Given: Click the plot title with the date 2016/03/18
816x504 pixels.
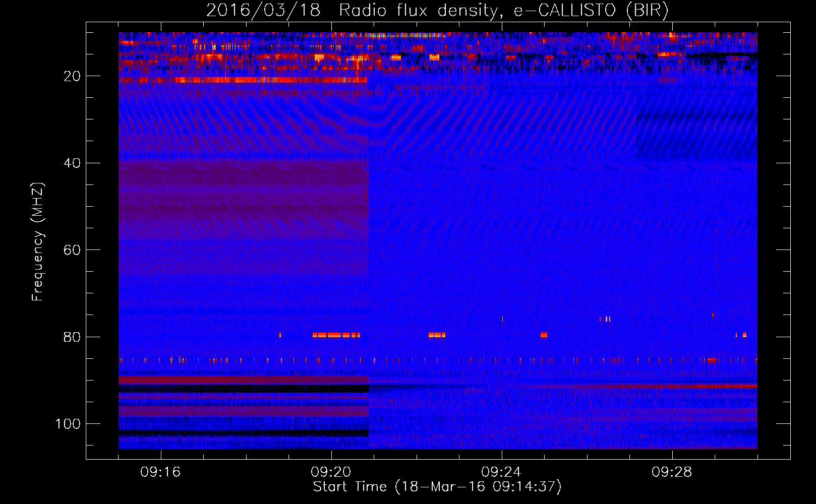Looking at the screenshot, I should pyautogui.click(x=437, y=11).
